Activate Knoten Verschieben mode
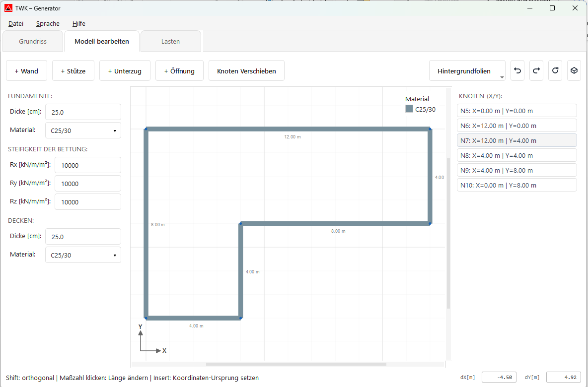588x387 pixels. coord(247,70)
